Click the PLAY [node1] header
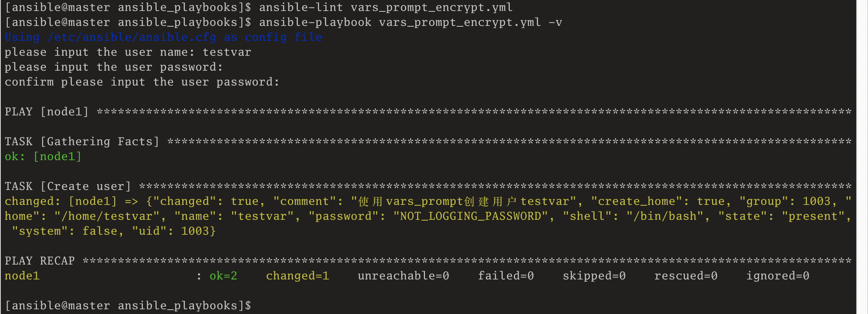This screenshot has height=314, width=868. point(47,112)
